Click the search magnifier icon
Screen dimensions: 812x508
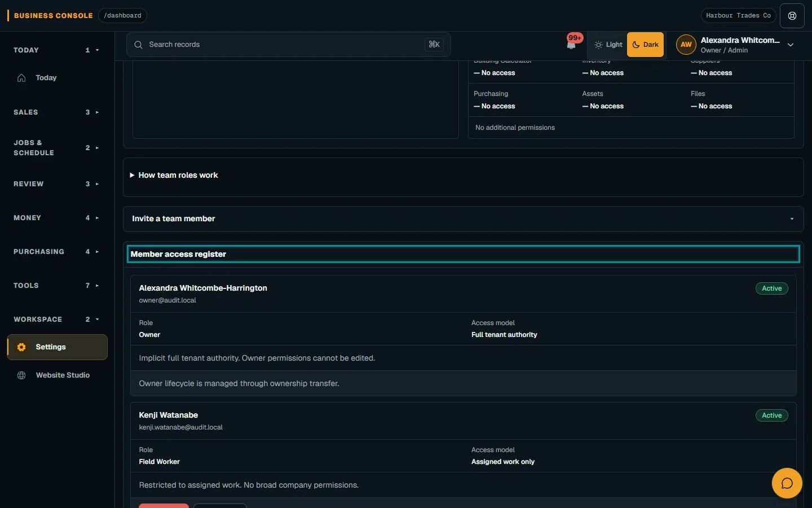click(138, 45)
